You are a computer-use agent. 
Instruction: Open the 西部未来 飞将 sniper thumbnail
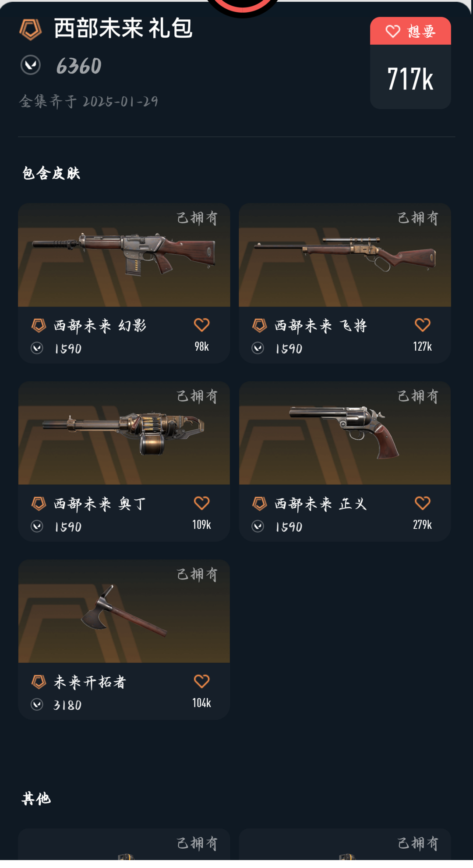coord(345,255)
